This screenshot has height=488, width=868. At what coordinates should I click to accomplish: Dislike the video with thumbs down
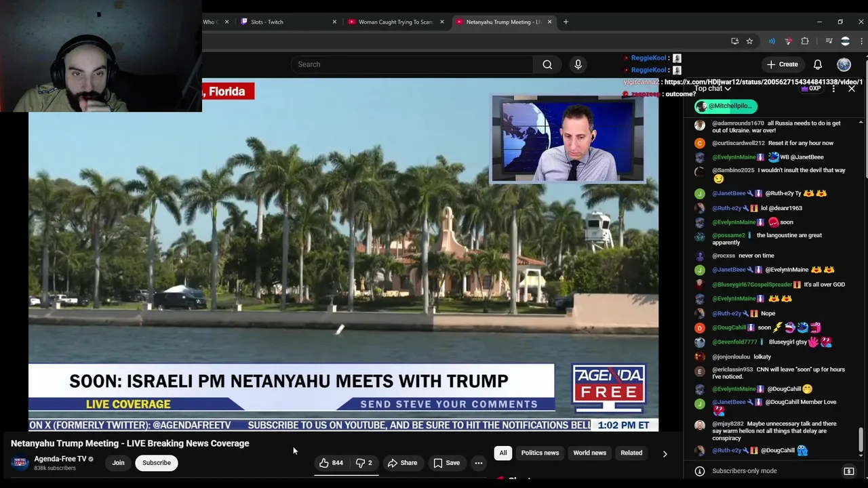pos(364,463)
